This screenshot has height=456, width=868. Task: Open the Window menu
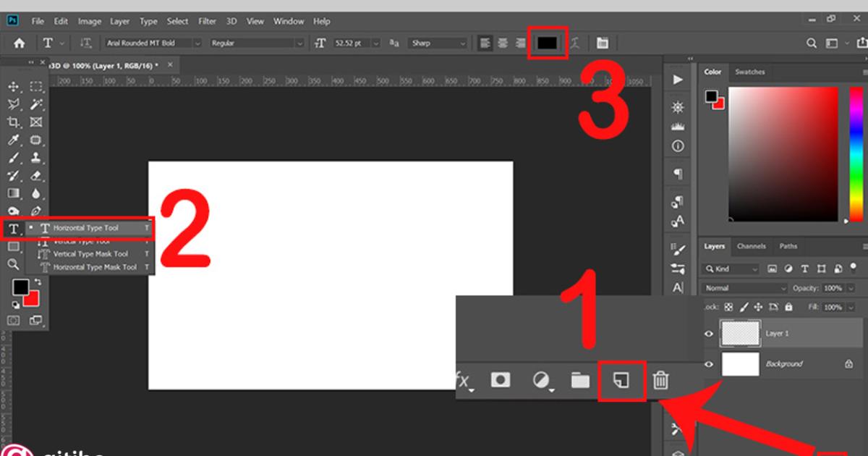[x=289, y=21]
